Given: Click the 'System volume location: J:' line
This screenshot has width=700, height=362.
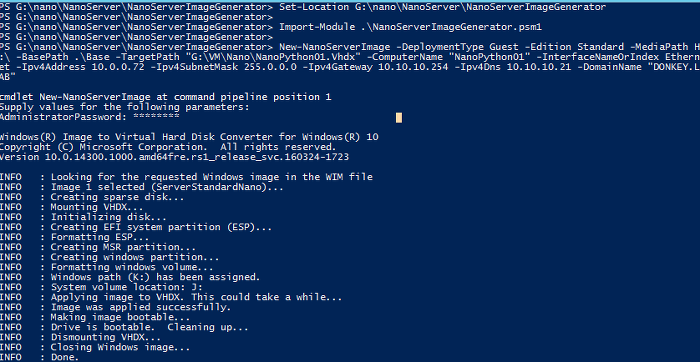Looking at the screenshot, I should point(101,287).
